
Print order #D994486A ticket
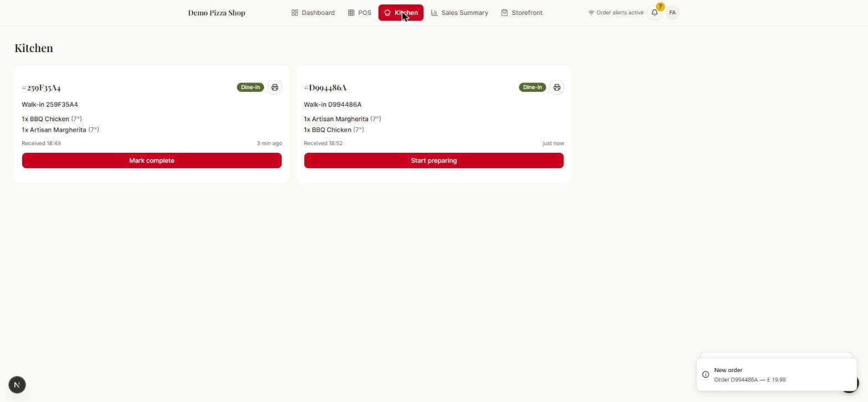pos(557,87)
